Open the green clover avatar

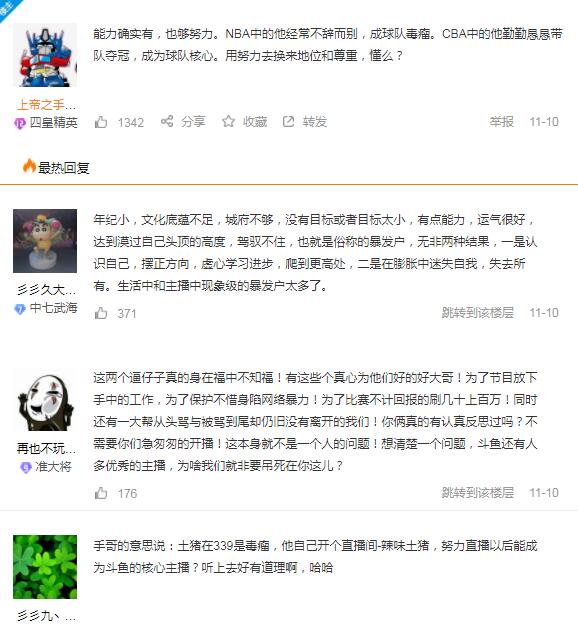coord(45,567)
